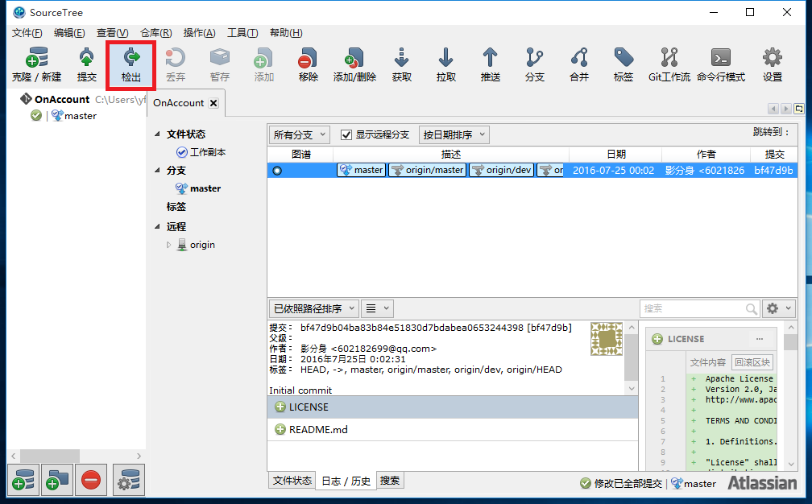Click the 添加 add toolbar icon

(x=263, y=64)
